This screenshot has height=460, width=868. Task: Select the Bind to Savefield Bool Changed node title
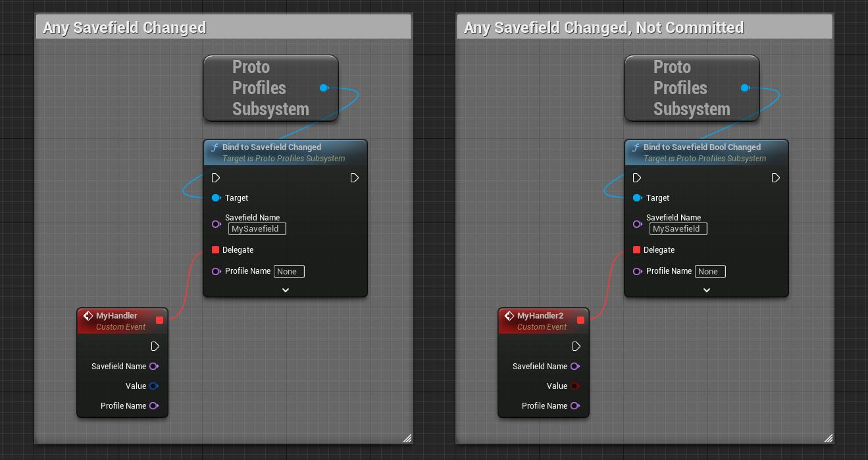tap(702, 147)
